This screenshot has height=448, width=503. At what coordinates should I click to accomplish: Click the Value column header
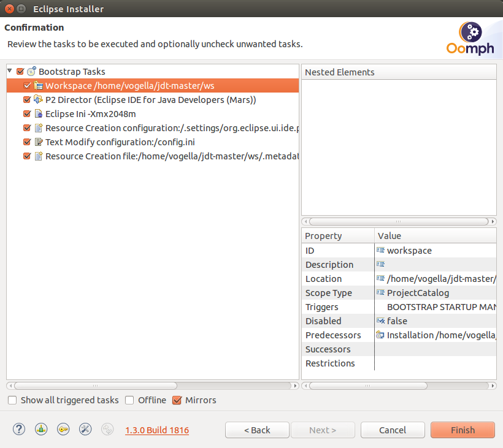pyautogui.click(x=436, y=235)
